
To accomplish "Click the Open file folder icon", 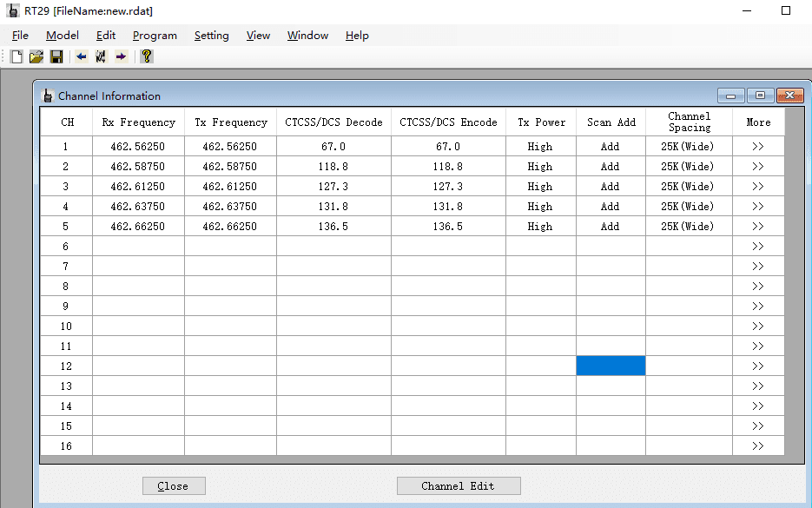I will pos(36,56).
